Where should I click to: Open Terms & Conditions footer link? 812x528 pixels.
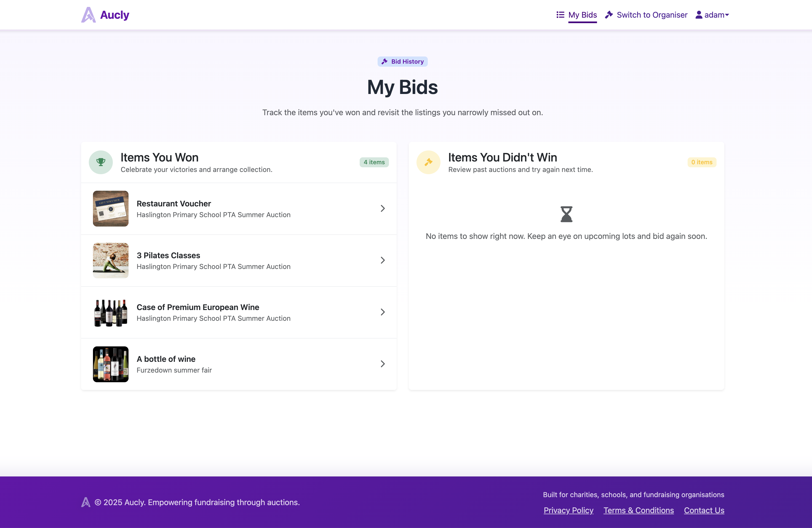tap(638, 510)
